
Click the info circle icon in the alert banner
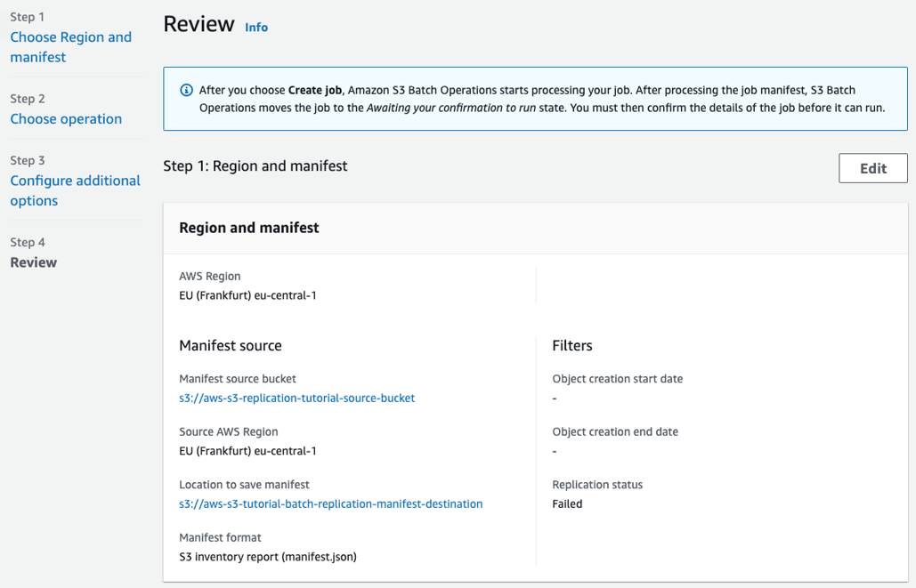pyautogui.click(x=186, y=90)
